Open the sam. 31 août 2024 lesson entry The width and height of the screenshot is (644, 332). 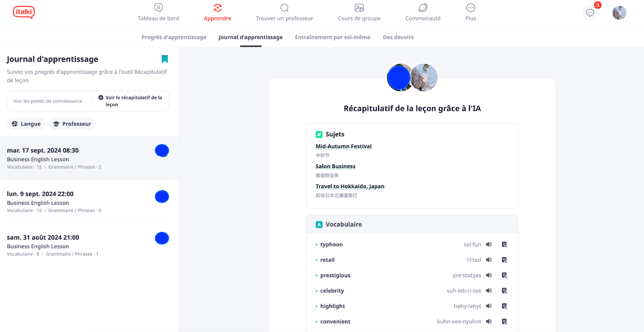click(89, 245)
